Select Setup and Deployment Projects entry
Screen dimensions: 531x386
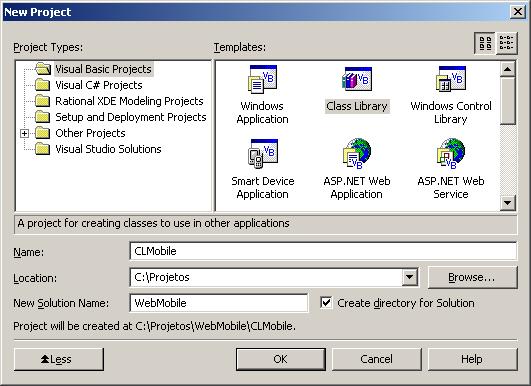click(x=131, y=117)
